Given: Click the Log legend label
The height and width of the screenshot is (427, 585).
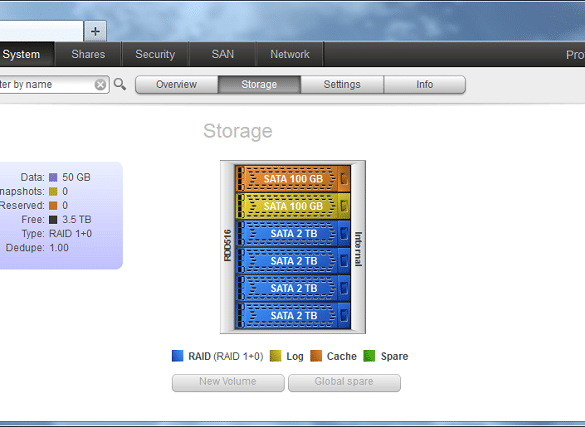Looking at the screenshot, I should 295,357.
